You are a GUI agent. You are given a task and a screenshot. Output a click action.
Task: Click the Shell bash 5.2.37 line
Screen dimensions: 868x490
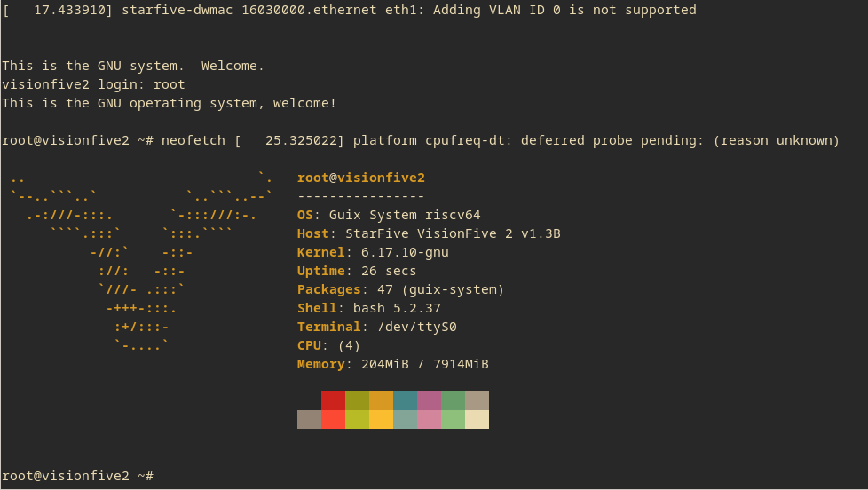(368, 308)
